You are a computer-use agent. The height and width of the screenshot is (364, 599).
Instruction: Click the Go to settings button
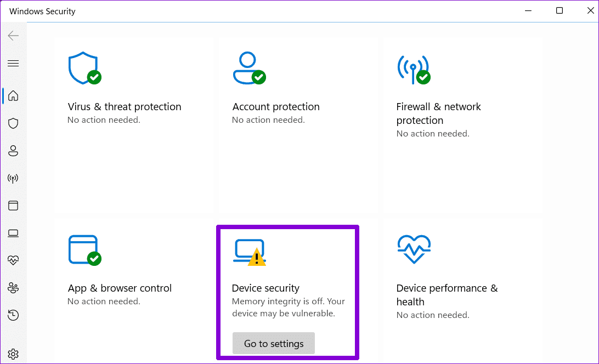click(x=274, y=344)
